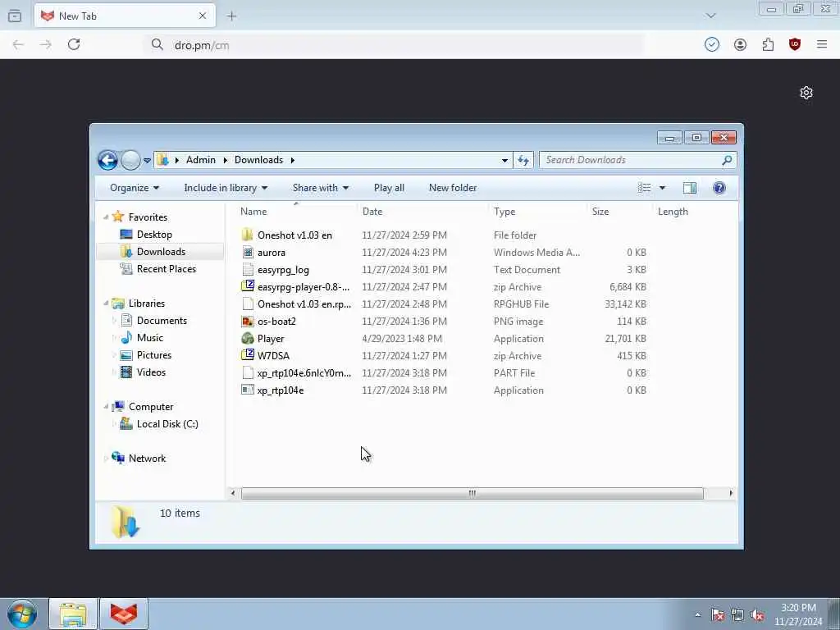Open the list all tabs chevron
840x630 pixels.
[710, 16]
